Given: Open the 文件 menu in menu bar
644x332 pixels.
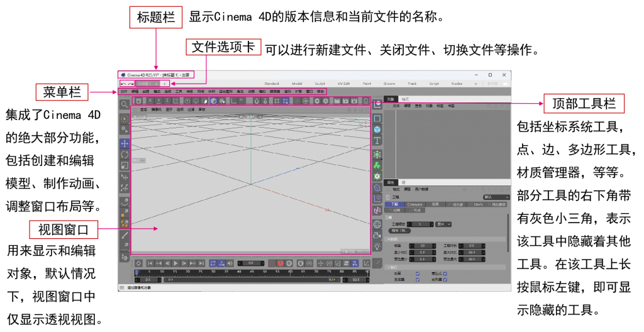Looking at the screenshot, I should (124, 92).
